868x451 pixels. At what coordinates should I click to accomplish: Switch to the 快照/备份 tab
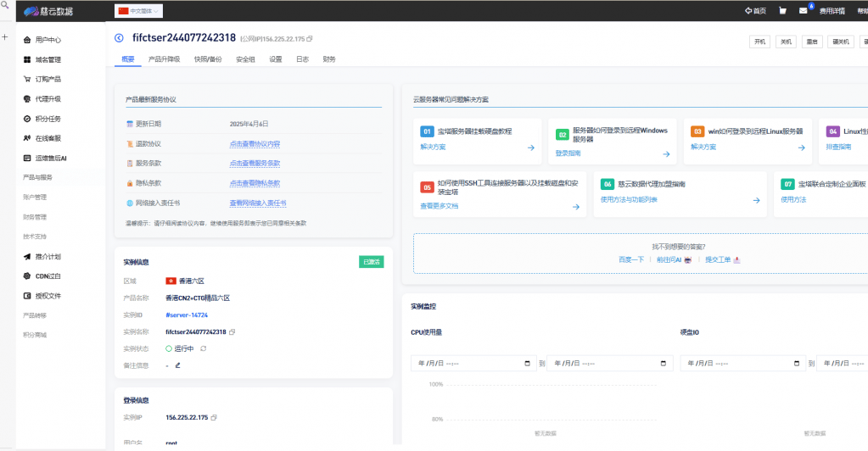coord(208,59)
